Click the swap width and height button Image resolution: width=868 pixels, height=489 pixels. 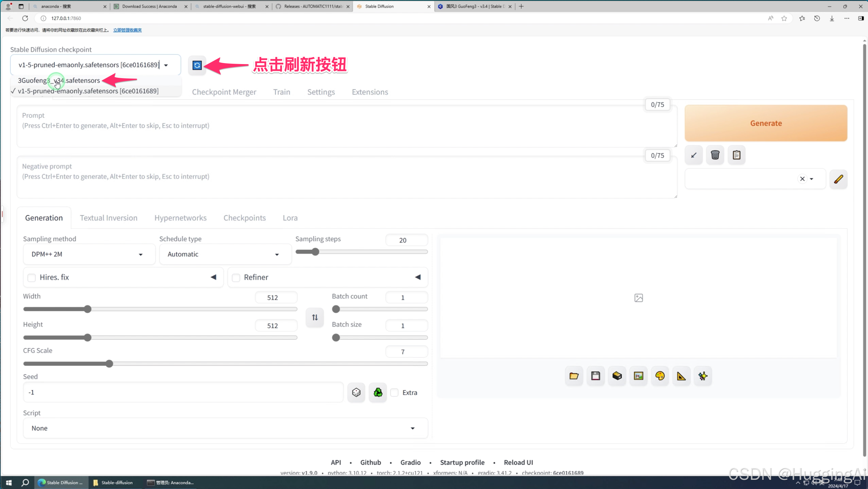coord(314,317)
